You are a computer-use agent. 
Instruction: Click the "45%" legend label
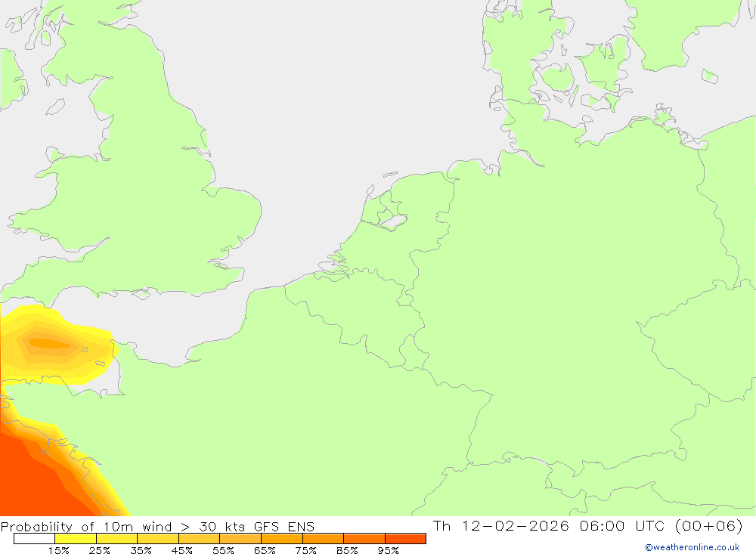click(x=181, y=550)
